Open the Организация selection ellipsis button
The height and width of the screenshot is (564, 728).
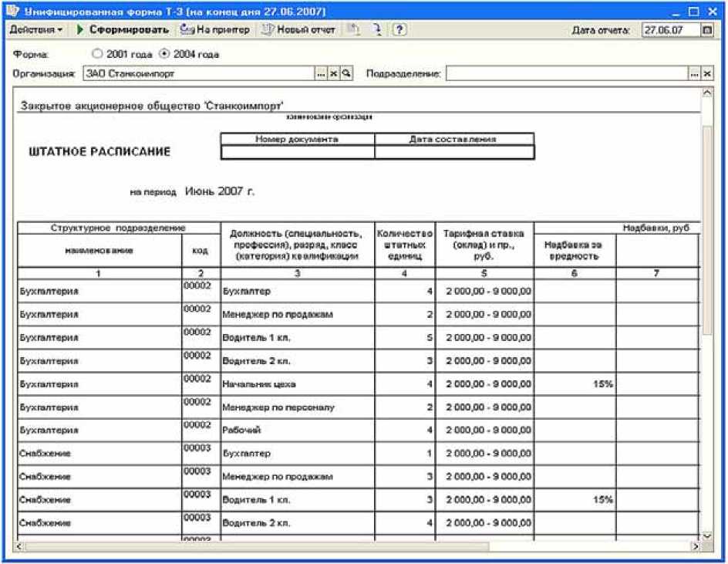322,73
